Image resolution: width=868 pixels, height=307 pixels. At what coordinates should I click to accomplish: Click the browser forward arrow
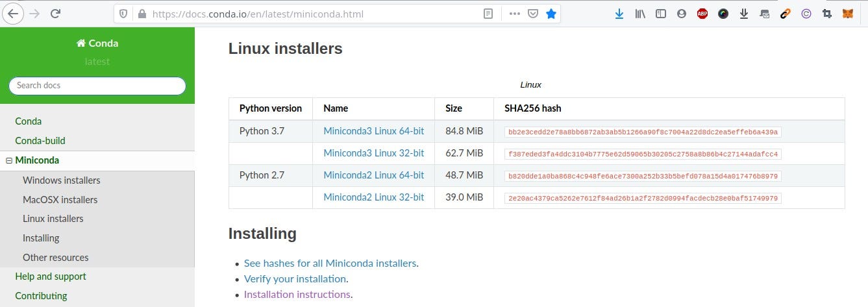[34, 13]
